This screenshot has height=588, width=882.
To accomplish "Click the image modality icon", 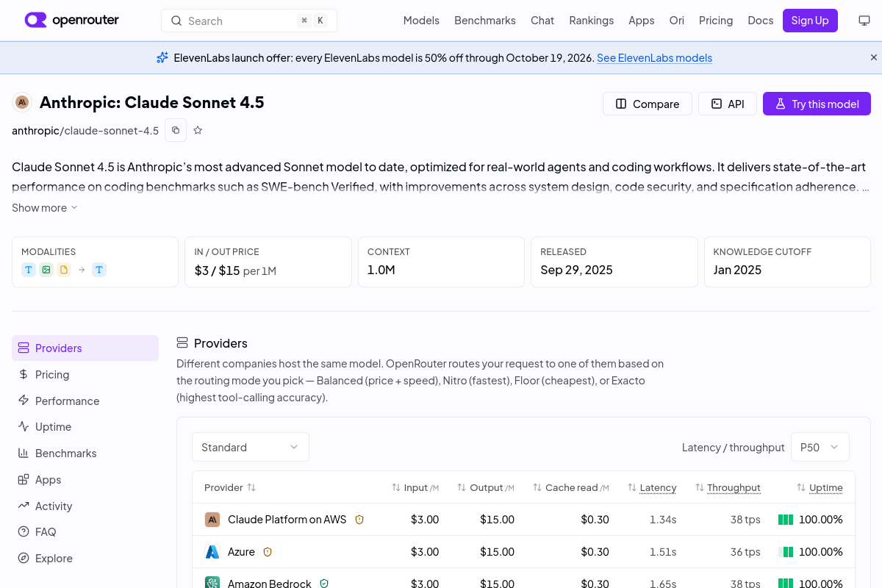I will pos(46,270).
